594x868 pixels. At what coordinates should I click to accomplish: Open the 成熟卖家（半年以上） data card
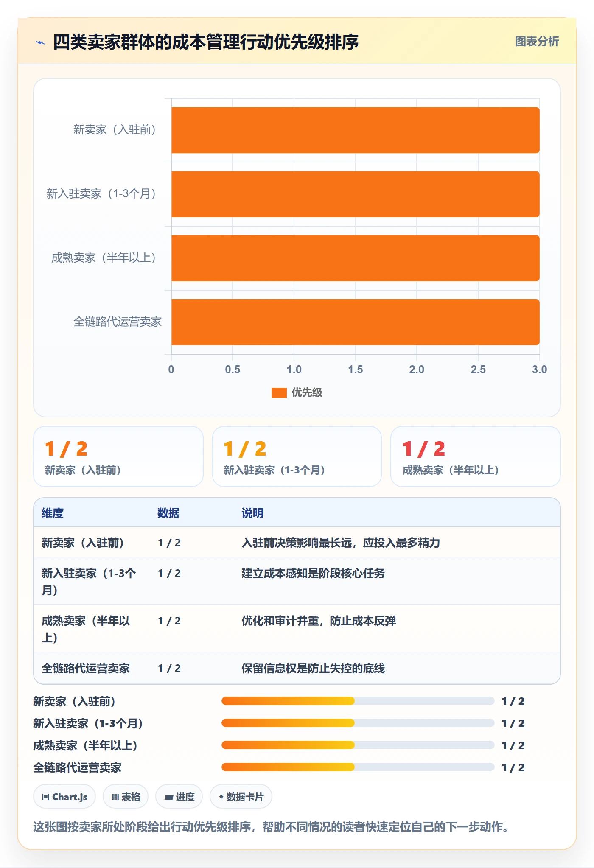pos(476,456)
